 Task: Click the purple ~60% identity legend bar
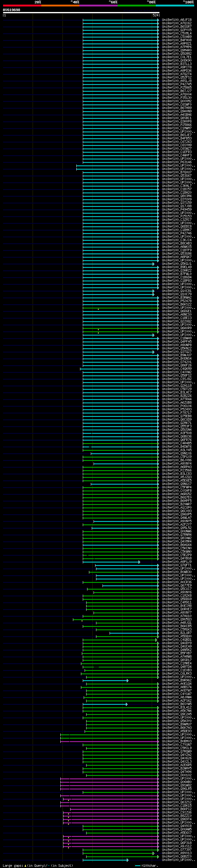pos(99,6)
